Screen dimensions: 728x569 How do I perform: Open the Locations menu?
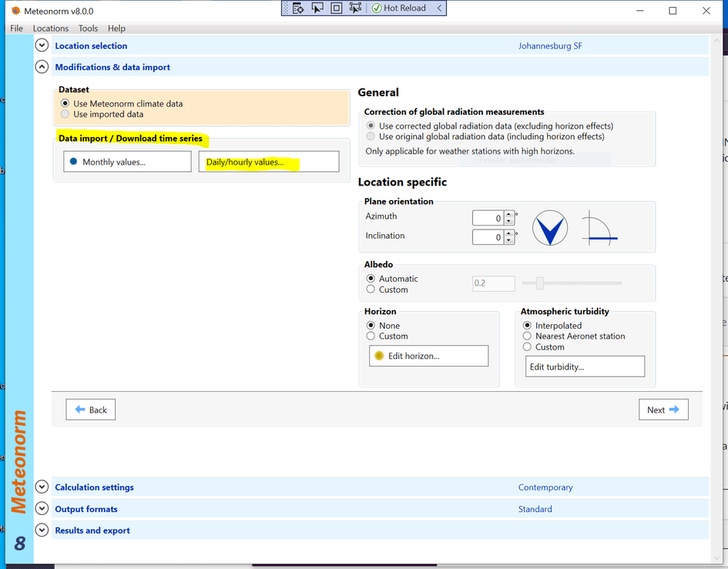click(51, 28)
